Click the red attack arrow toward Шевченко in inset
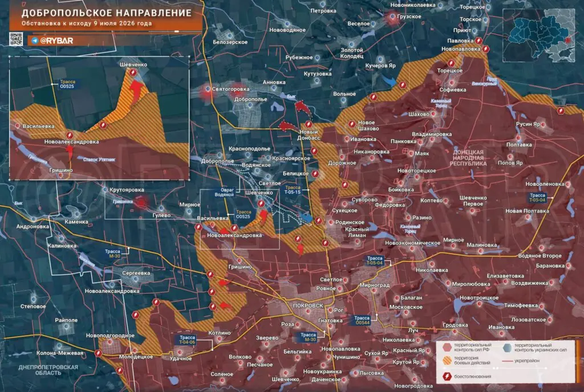Viewport: 584px width, 392px height. 136,91
